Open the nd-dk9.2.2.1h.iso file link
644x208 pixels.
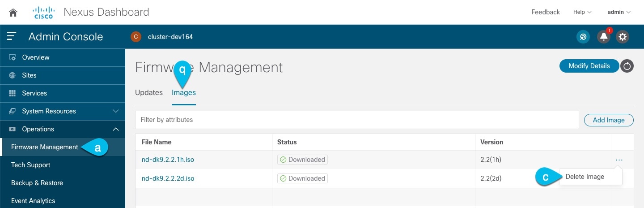pos(168,160)
